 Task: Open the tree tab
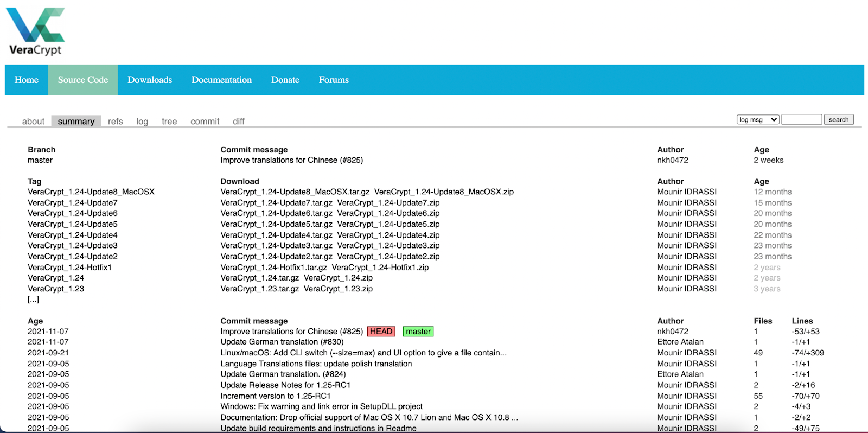click(169, 122)
